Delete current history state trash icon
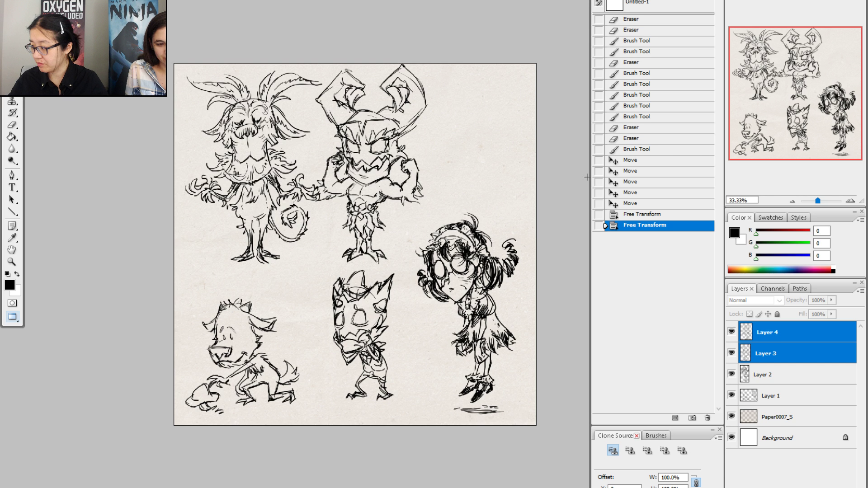 tap(708, 418)
